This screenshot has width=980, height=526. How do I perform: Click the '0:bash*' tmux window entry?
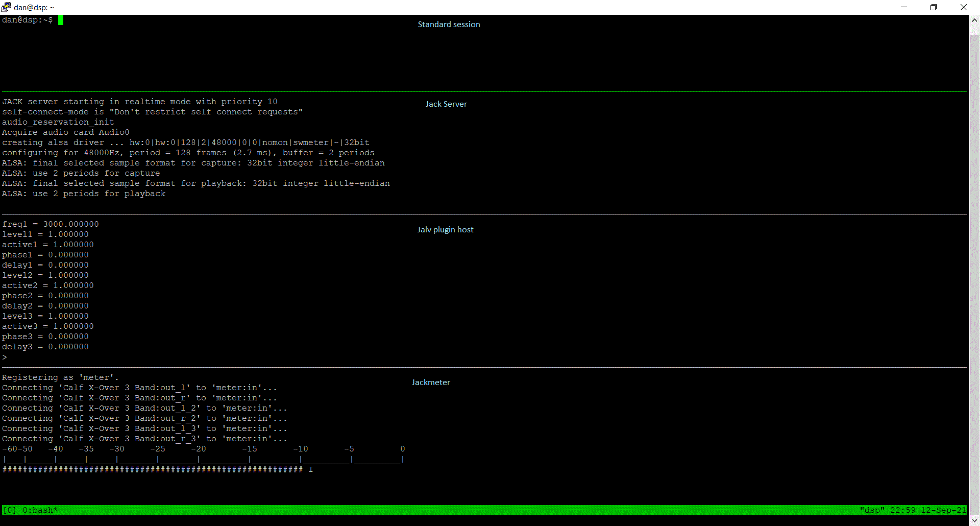click(40, 510)
